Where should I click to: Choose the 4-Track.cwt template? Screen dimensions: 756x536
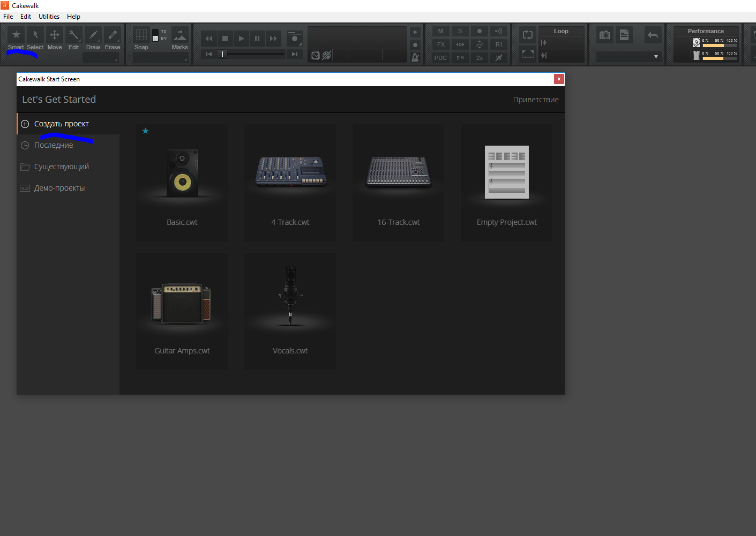point(290,183)
